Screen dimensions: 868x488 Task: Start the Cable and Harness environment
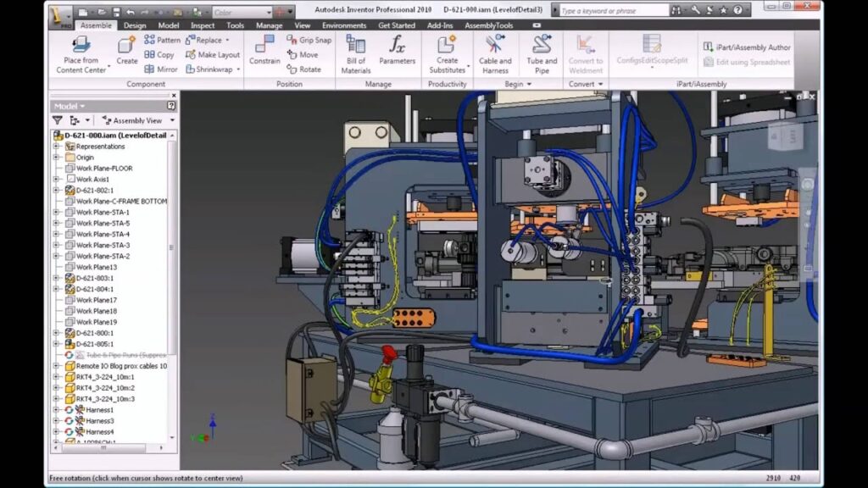(x=495, y=54)
